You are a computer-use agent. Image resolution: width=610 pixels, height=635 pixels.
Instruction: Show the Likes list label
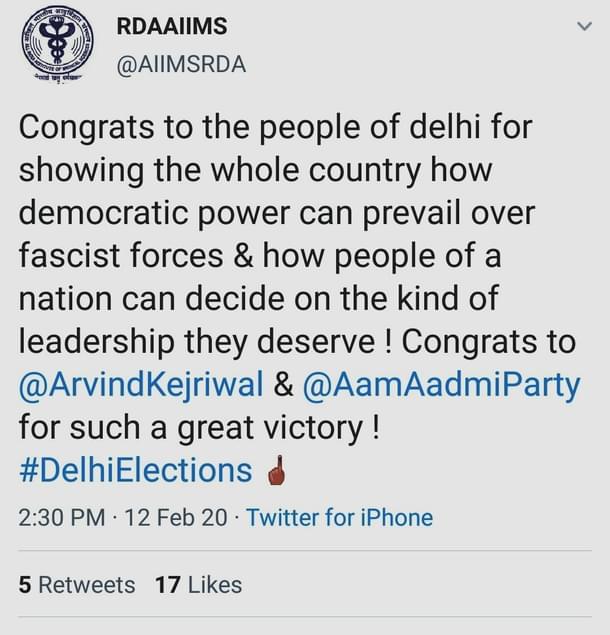(213, 585)
